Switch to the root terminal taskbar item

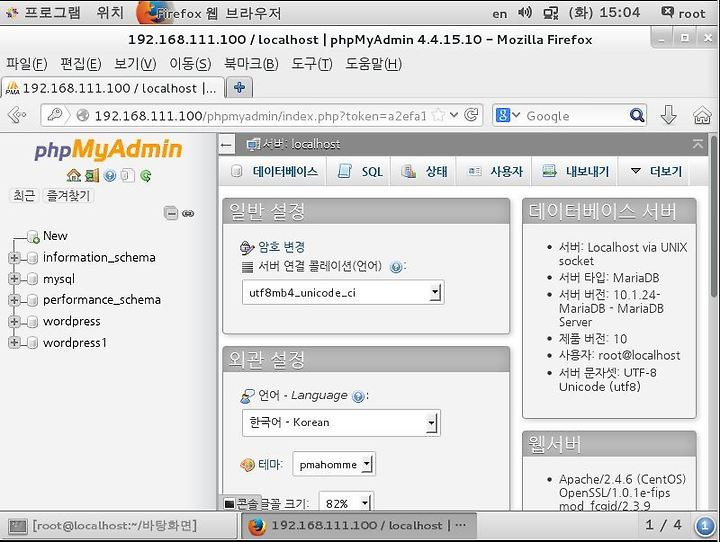point(119,525)
